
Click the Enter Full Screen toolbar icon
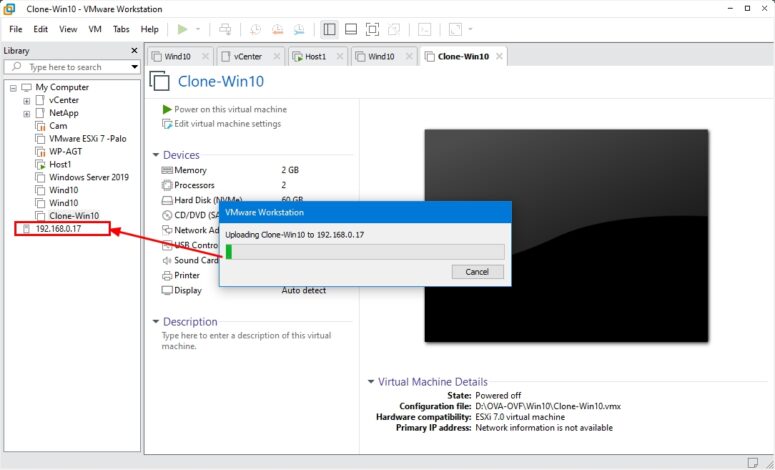[372, 30]
